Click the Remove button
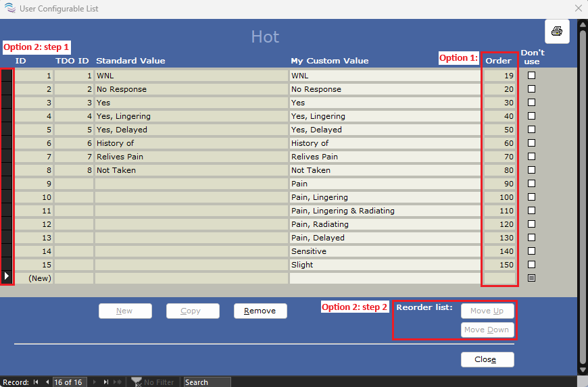Screen dimensions: 588x387 (260, 311)
